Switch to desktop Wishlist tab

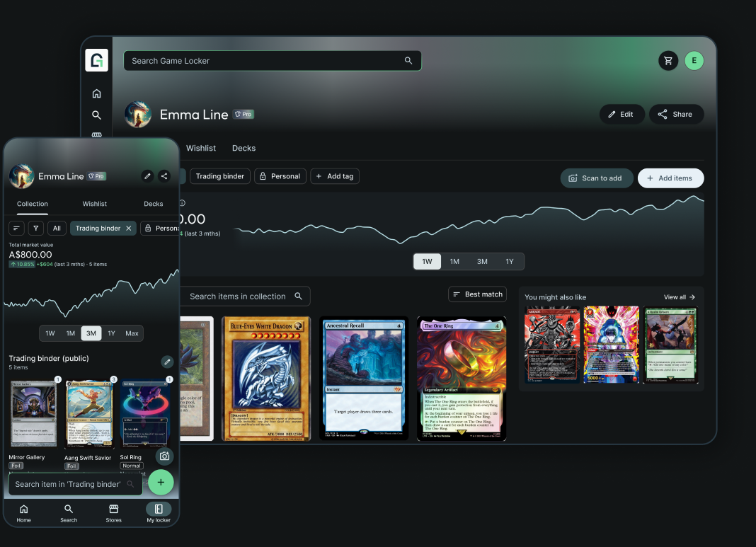point(200,148)
